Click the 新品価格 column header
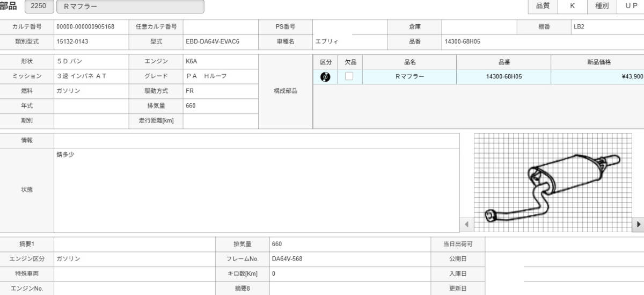The image size is (644, 295). [x=598, y=62]
